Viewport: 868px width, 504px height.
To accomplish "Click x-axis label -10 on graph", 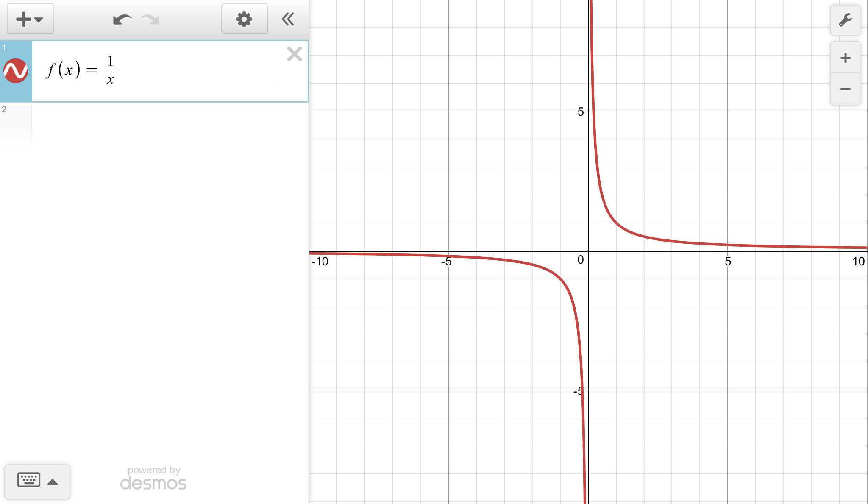I will (320, 262).
